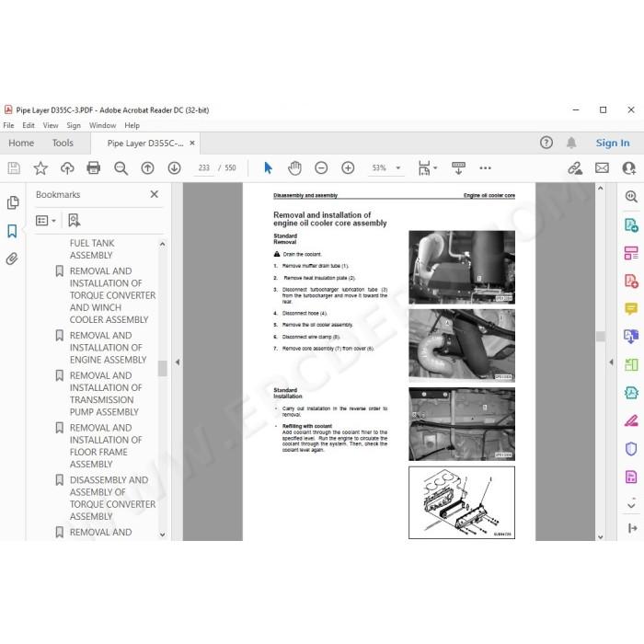The height and width of the screenshot is (644, 644).
Task: Open Fit page options tool
Action: 424,168
